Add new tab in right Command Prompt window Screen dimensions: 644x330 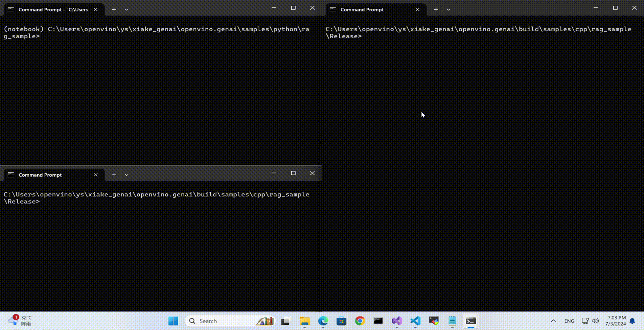pyautogui.click(x=436, y=9)
